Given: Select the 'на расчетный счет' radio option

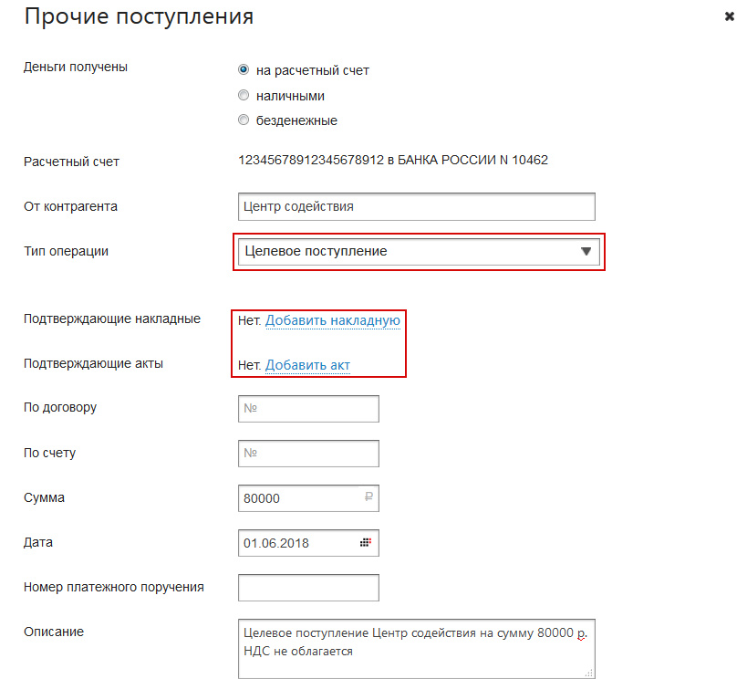Looking at the screenshot, I should coord(244,69).
